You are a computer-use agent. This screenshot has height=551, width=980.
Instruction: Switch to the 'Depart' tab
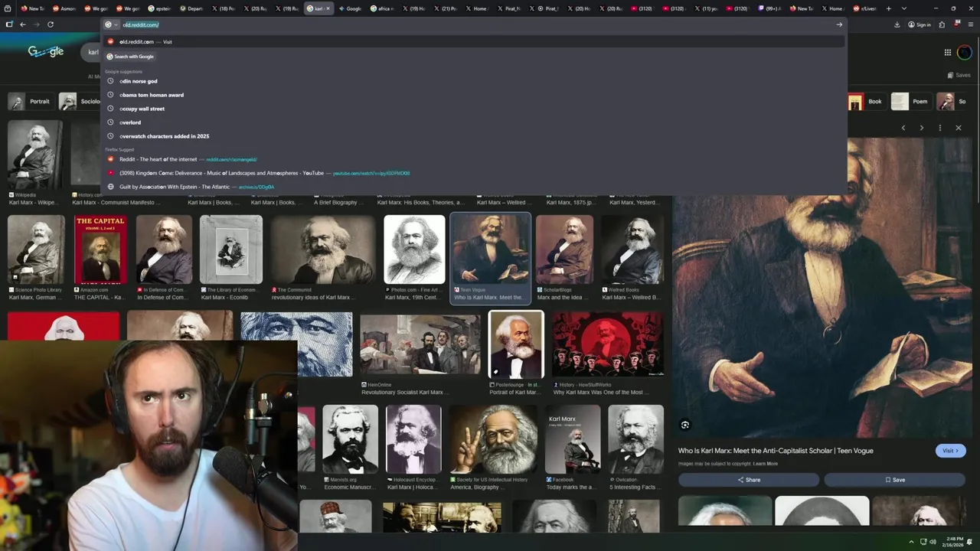pyautogui.click(x=191, y=8)
